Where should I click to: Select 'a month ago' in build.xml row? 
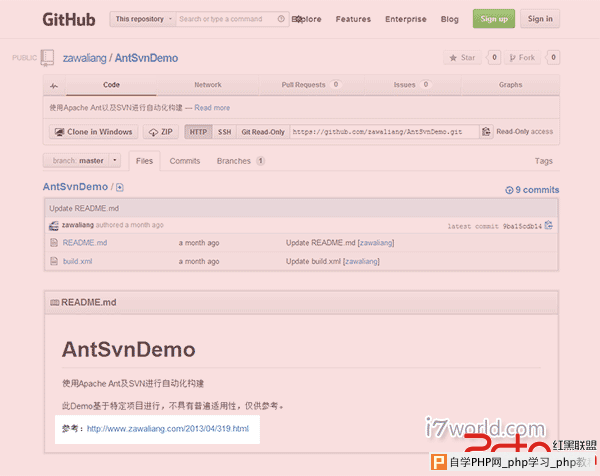pyautogui.click(x=199, y=262)
